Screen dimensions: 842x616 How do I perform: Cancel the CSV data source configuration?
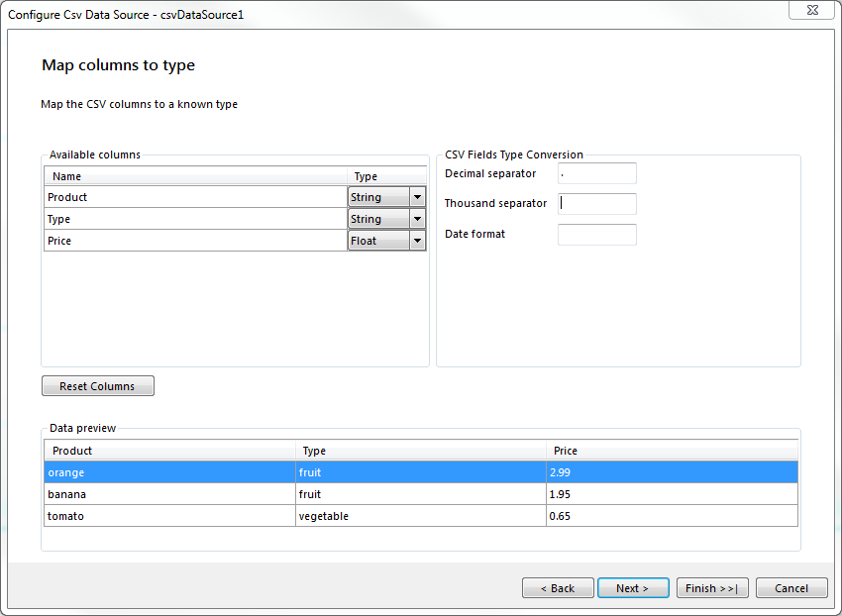(791, 587)
